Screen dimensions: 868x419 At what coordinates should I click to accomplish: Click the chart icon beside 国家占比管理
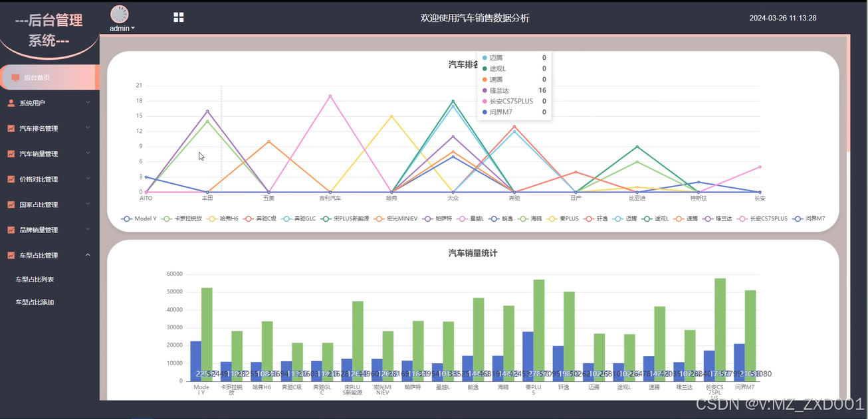point(11,205)
